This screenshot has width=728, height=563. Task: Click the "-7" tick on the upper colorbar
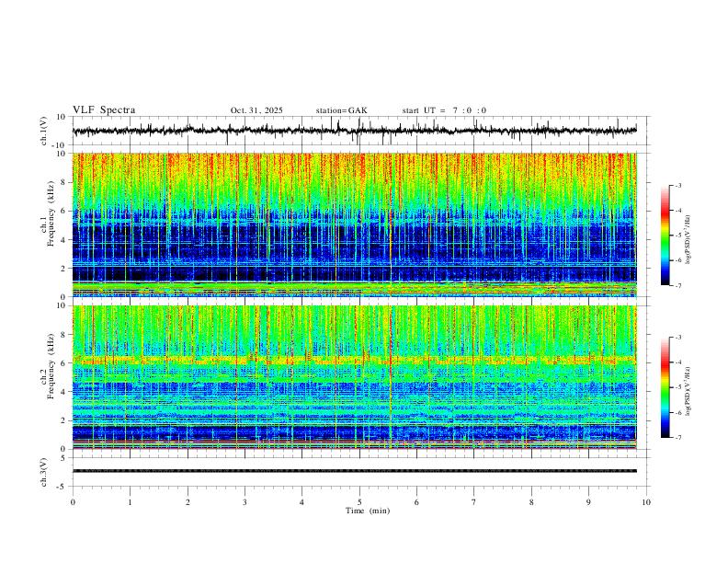click(x=677, y=285)
